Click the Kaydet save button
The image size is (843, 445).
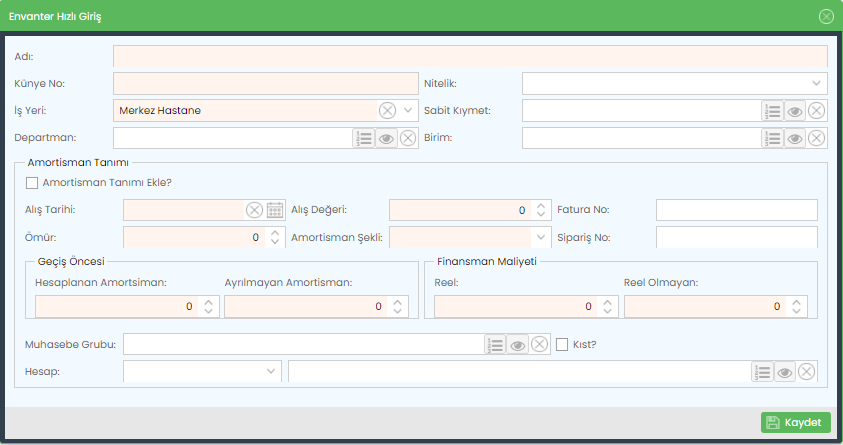[x=796, y=422]
